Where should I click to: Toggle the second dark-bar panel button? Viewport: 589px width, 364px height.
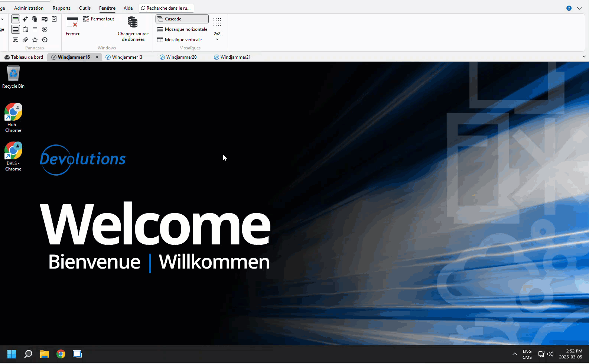click(16, 29)
